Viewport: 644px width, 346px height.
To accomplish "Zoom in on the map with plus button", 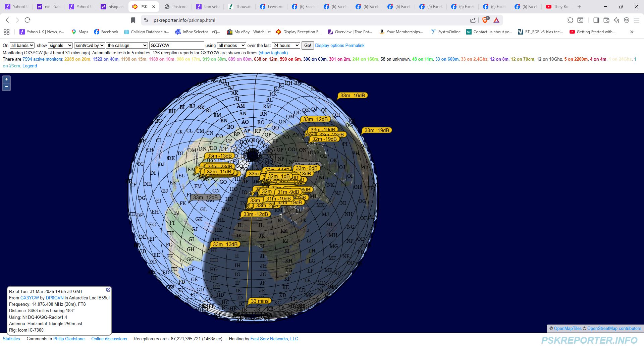I will point(6,79).
